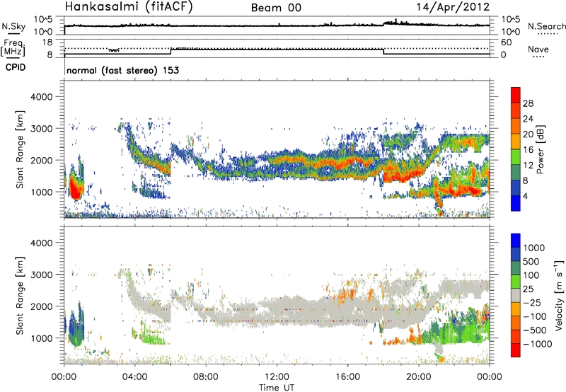
Task: Select the 'Freq. [MHz]' axis label
Action: (x=13, y=48)
